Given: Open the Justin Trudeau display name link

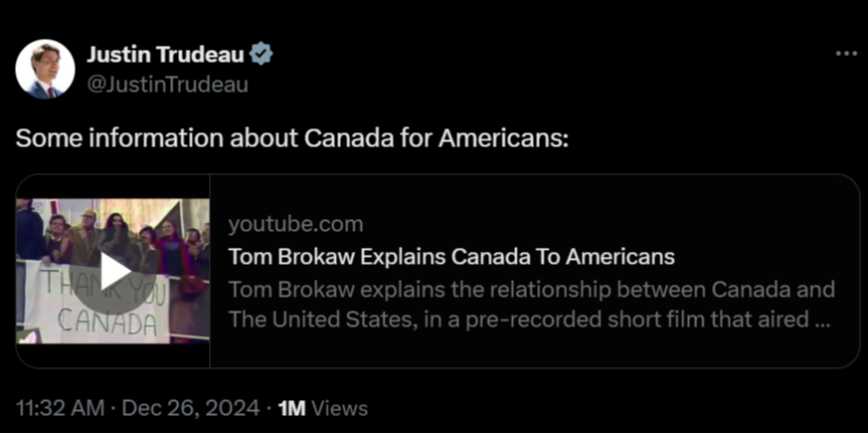Looking at the screenshot, I should [164, 54].
